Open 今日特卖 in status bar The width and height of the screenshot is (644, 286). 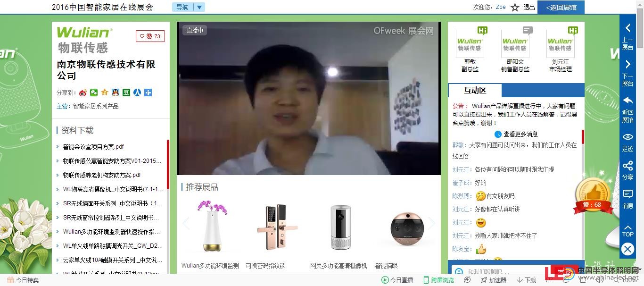[x=22, y=280]
